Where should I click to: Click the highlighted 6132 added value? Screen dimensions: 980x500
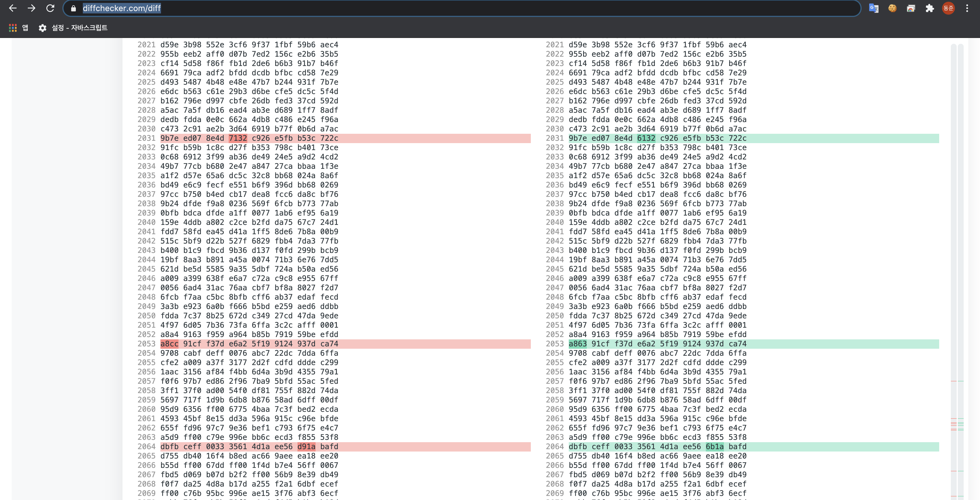coord(646,138)
